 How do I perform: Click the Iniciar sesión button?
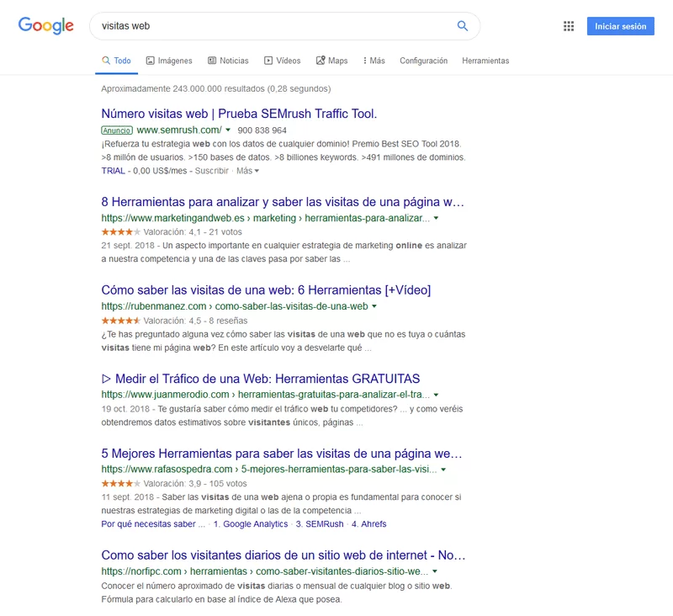click(621, 26)
